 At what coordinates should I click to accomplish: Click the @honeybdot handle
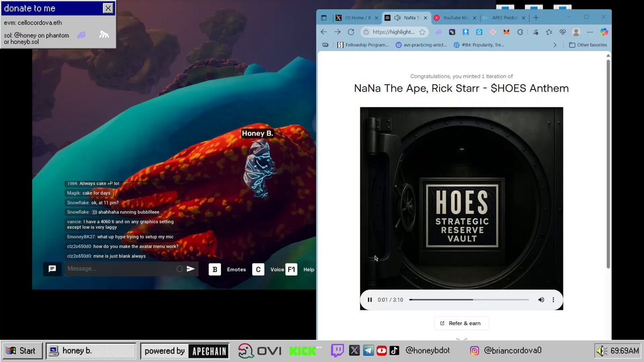point(428,351)
